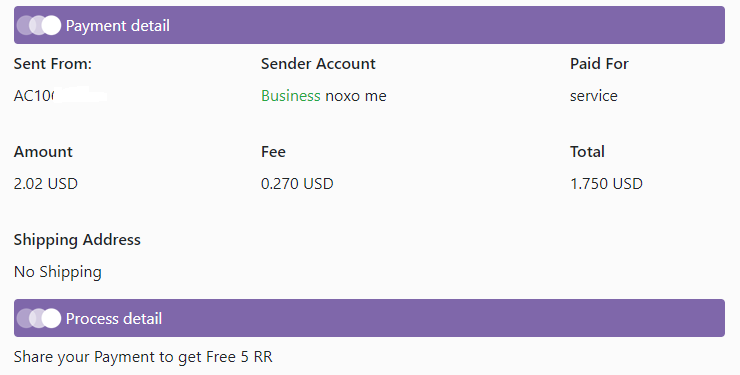Click the service value under Paid For
Viewport: 740px width, 375px height.
click(x=594, y=96)
